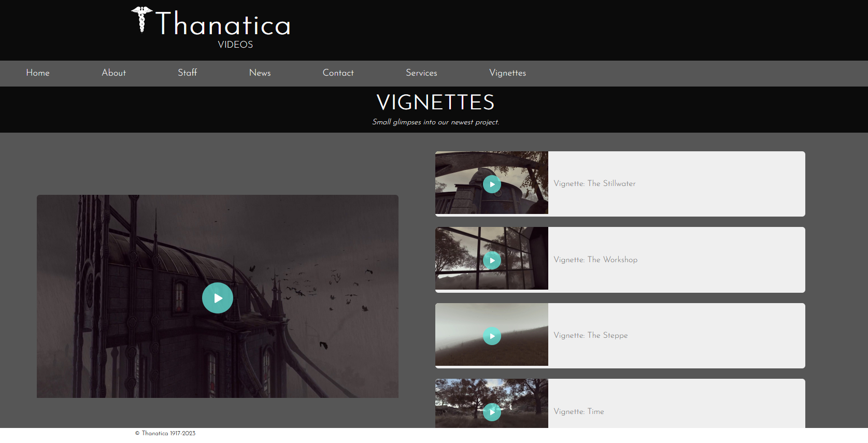The height and width of the screenshot is (443, 868).
Task: Open the Contact page
Action: [338, 73]
